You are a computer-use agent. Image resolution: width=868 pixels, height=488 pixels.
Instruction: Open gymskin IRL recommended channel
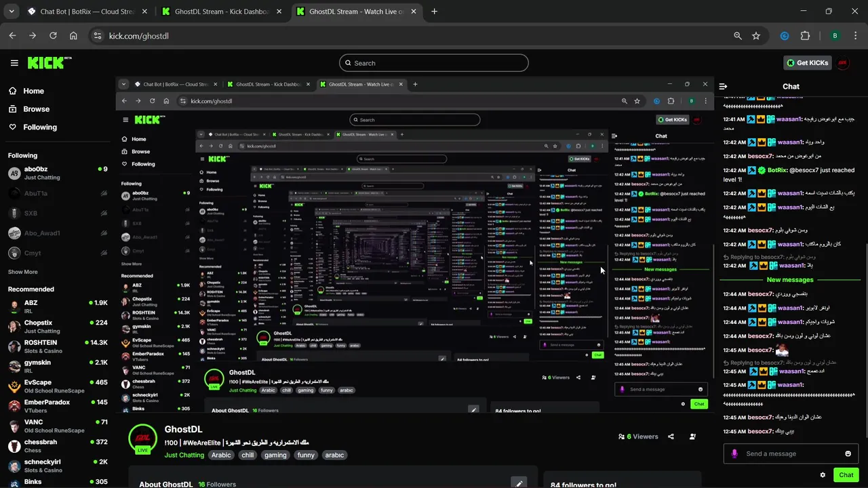pos(58,367)
